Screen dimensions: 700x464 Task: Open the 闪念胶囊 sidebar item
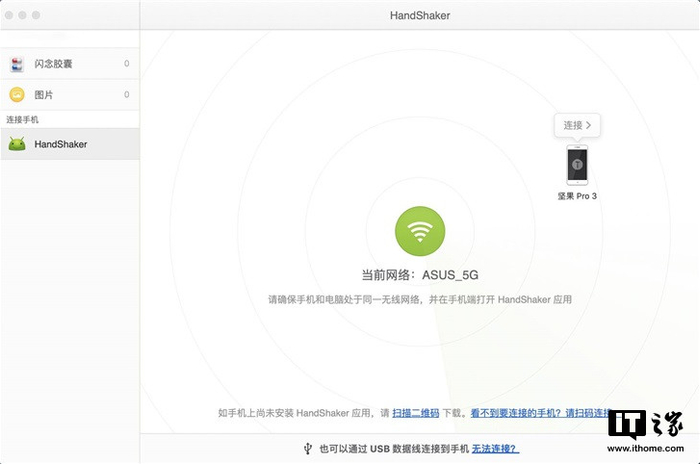pos(70,64)
